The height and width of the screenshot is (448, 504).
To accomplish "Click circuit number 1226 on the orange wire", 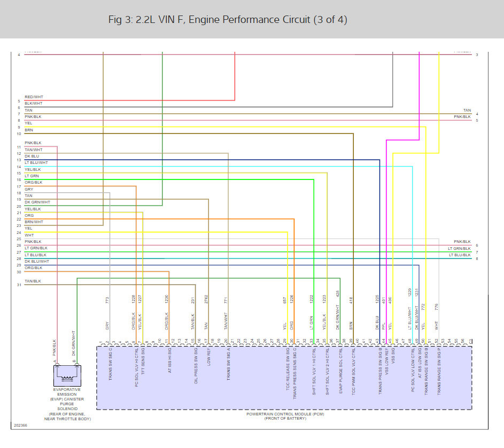I will point(291,299).
